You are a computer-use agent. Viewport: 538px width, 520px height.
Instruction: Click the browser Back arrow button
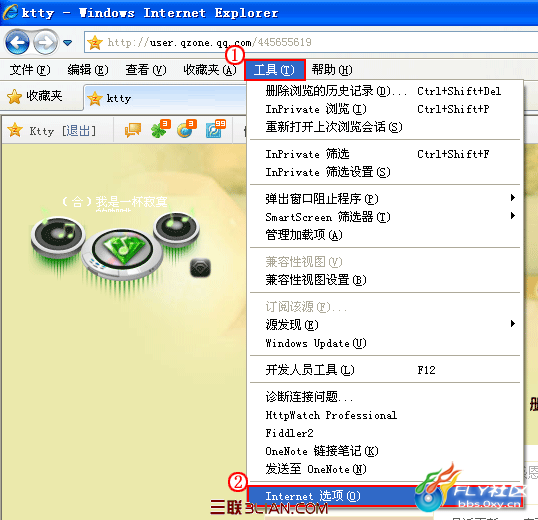pos(17,42)
